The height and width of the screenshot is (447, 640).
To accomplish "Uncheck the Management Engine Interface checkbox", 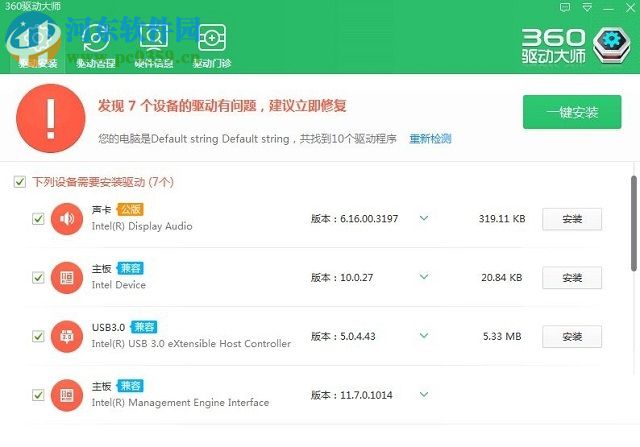I will (x=38, y=395).
